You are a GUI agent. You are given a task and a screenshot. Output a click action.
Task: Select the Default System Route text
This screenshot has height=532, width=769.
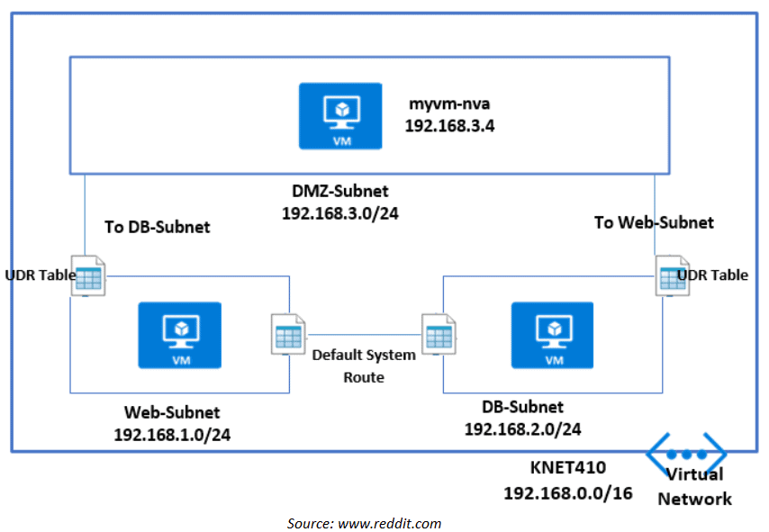[364, 365]
